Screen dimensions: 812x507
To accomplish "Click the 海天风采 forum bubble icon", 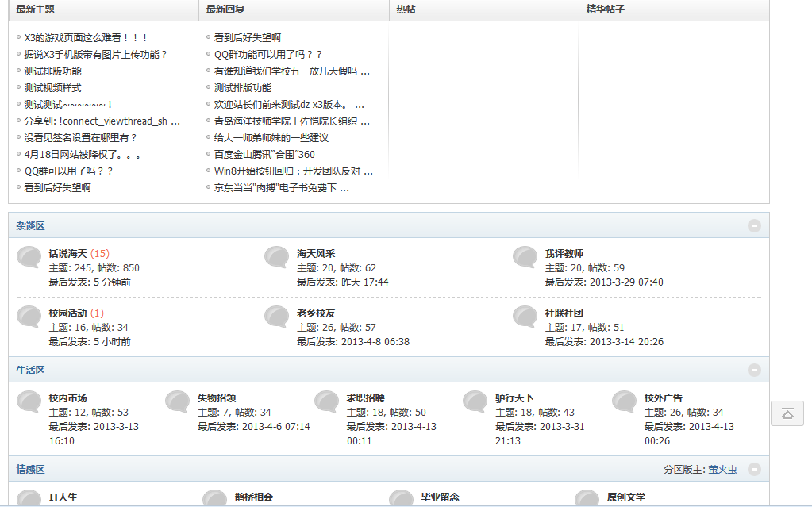I will point(276,257).
